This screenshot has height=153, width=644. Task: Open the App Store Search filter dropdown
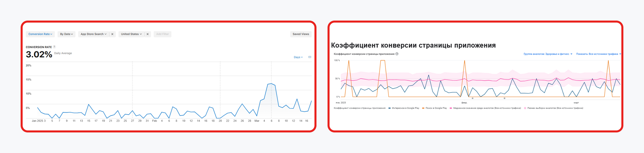point(94,34)
